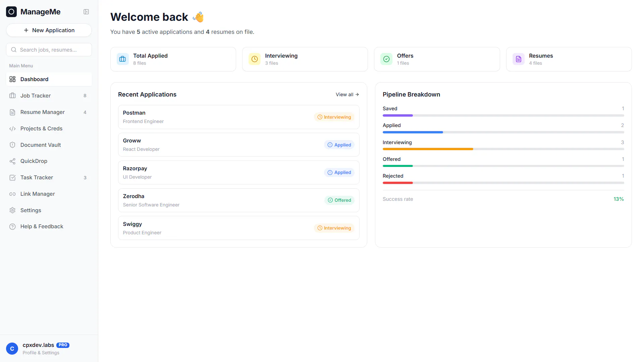The height and width of the screenshot is (362, 644).
Task: Click the Task Tracker count badge 3
Action: coord(85,178)
